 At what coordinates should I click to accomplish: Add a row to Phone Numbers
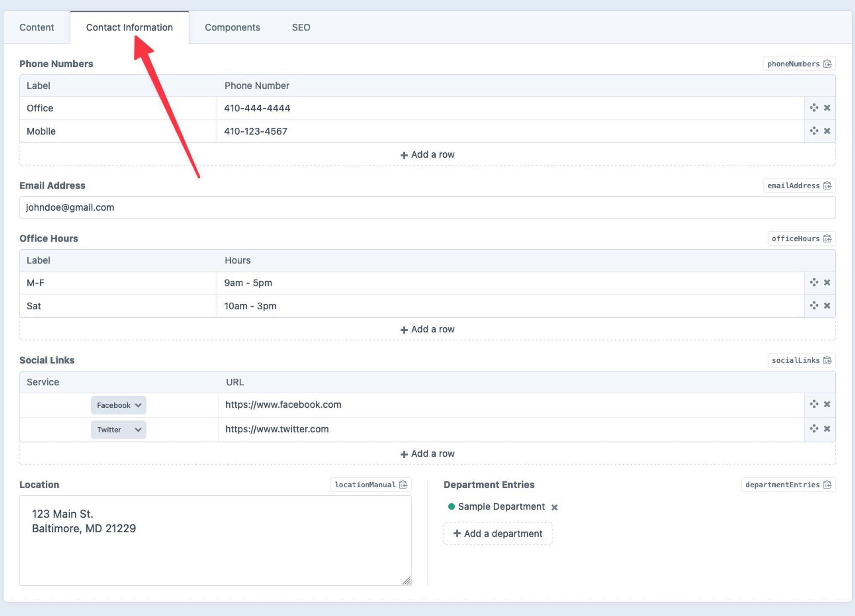pyautogui.click(x=427, y=155)
